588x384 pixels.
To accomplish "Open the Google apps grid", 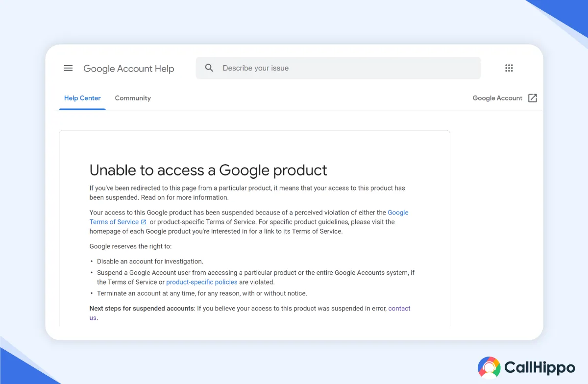I will (x=509, y=68).
